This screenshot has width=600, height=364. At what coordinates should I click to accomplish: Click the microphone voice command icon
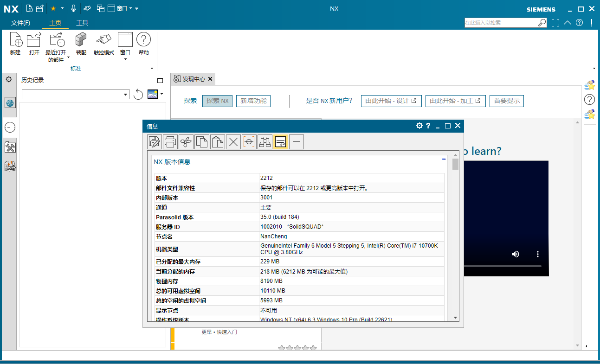73,8
